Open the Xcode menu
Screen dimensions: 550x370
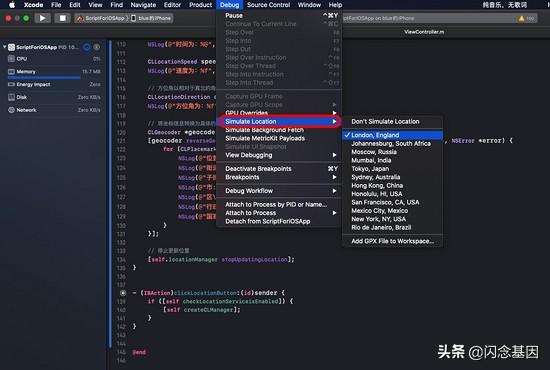pyautogui.click(x=33, y=5)
